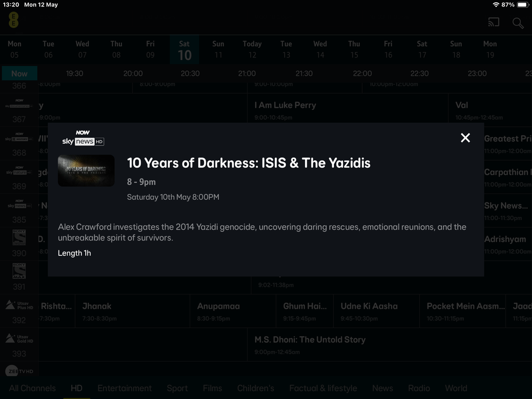Open the Udne Ki Aasha listing
The width and height of the screenshot is (532, 399).
tap(377, 312)
